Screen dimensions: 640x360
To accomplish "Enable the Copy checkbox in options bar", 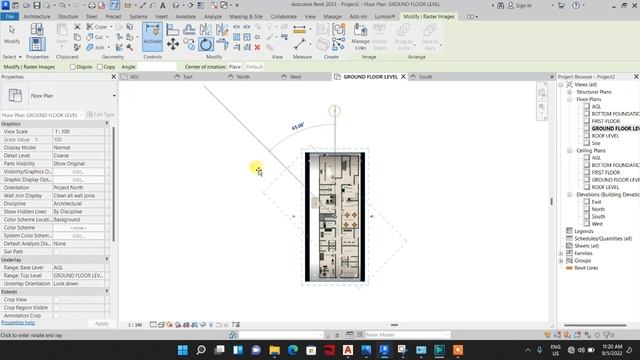I will pyautogui.click(x=100, y=67).
